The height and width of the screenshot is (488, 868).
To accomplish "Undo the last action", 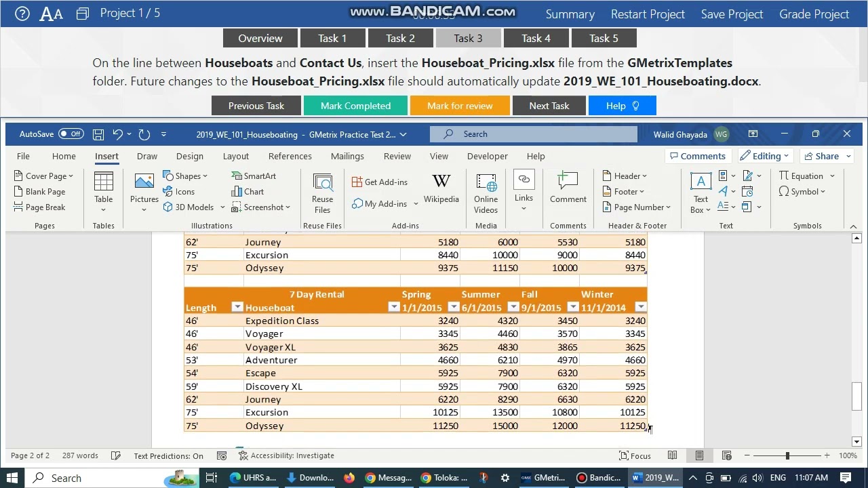I will click(117, 134).
